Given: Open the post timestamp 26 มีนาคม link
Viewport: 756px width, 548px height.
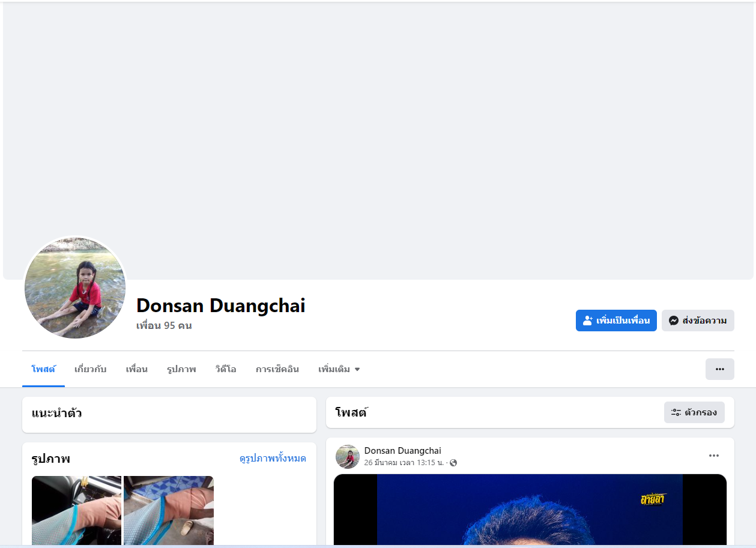Looking at the screenshot, I should click(x=404, y=463).
